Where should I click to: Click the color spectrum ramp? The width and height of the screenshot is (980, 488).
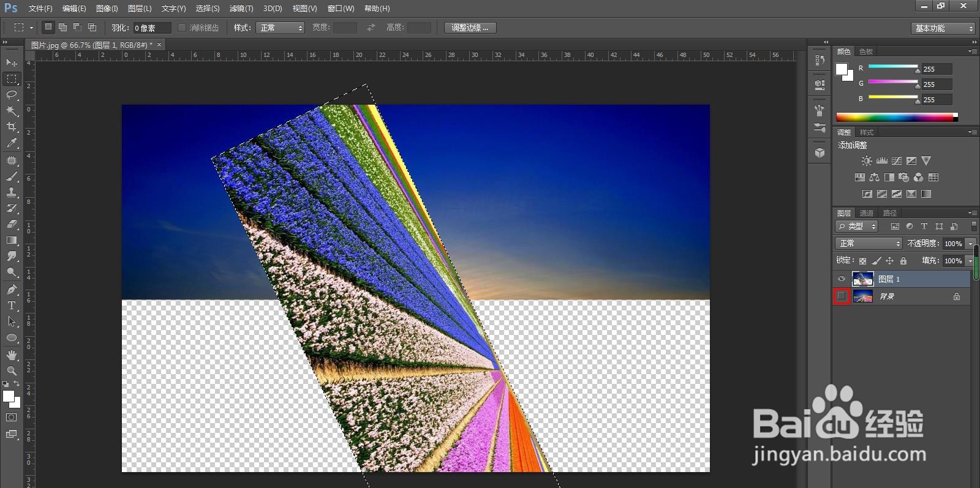coord(897,117)
